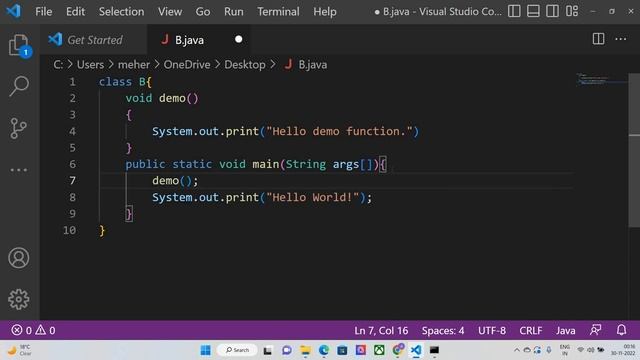Open editor More Actions ellipsis
This screenshot has width=640, height=360.
click(x=620, y=39)
